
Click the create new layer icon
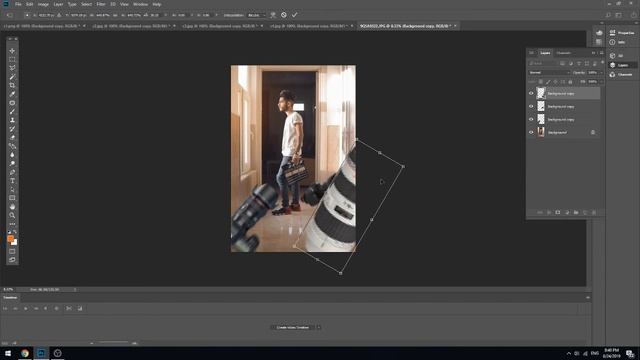click(x=585, y=212)
